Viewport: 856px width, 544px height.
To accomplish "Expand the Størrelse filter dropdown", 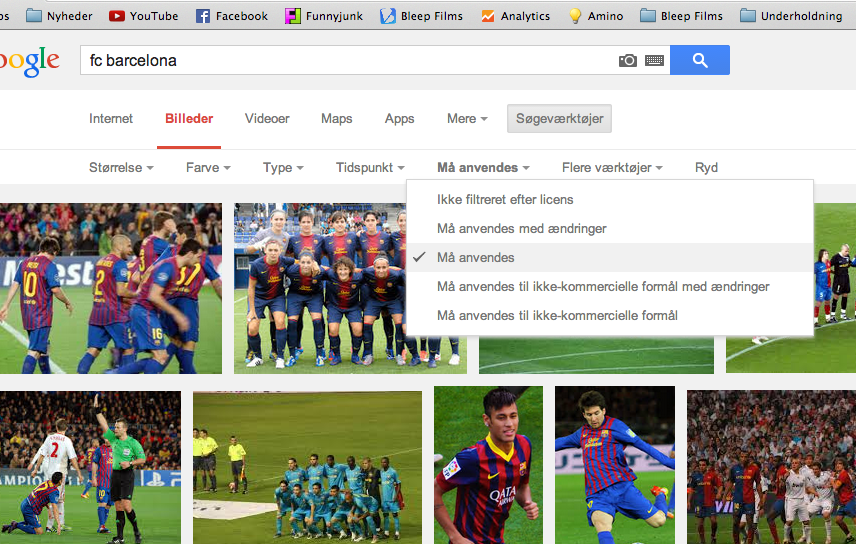I will (x=121, y=168).
